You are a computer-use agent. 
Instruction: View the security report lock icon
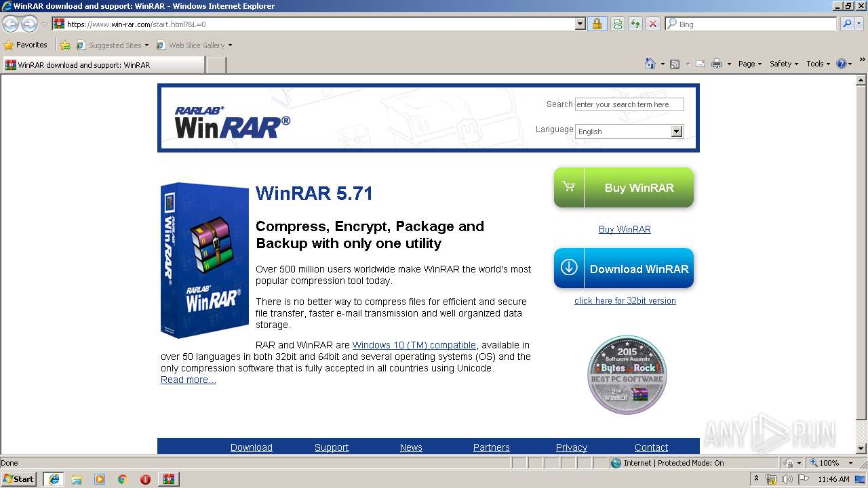[597, 24]
